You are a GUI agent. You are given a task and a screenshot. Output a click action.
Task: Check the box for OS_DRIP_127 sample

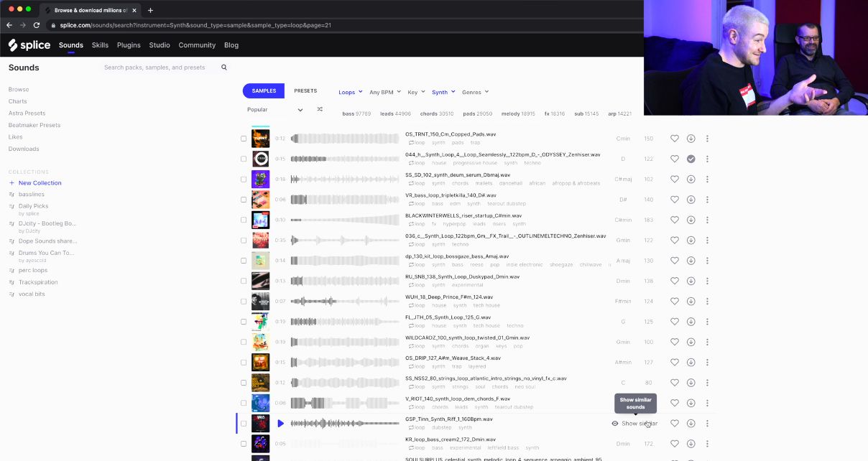pos(244,363)
